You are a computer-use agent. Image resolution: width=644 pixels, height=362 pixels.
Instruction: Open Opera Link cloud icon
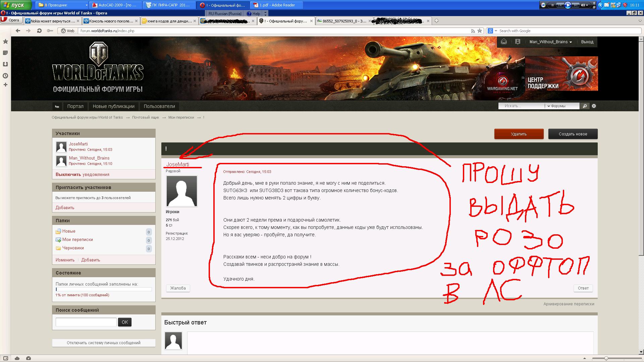coord(17,358)
